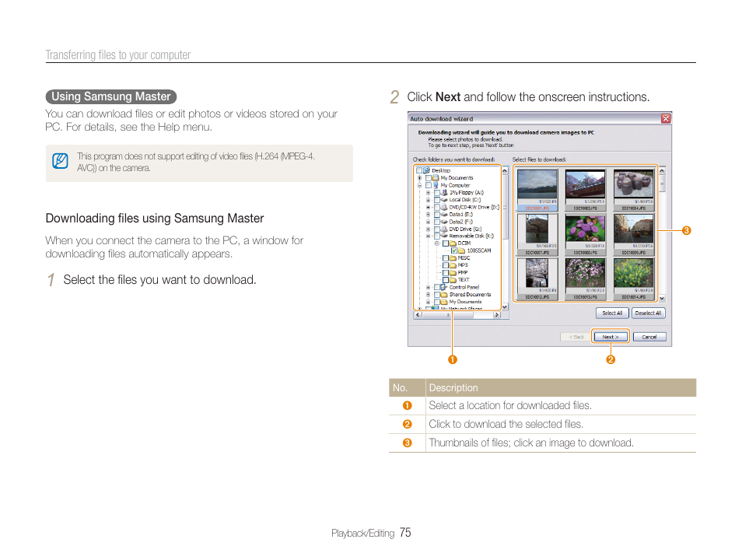Click the Control Panel icon in the tree

pos(444,287)
